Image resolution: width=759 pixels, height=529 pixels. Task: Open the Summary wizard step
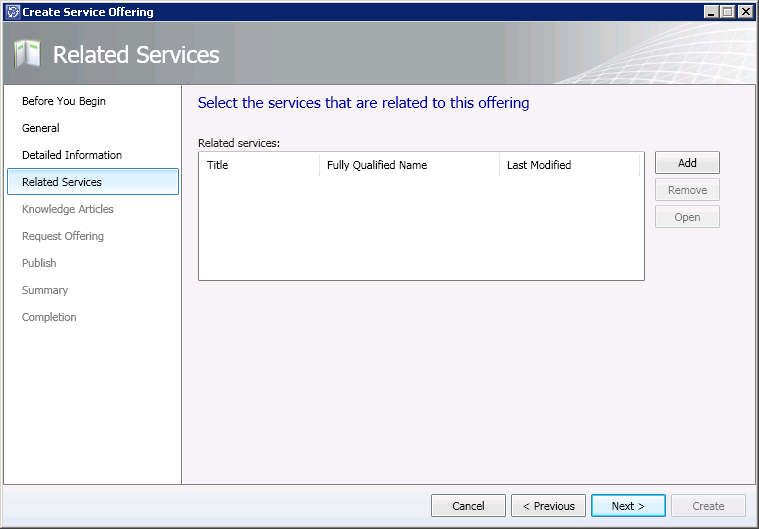pyautogui.click(x=45, y=290)
